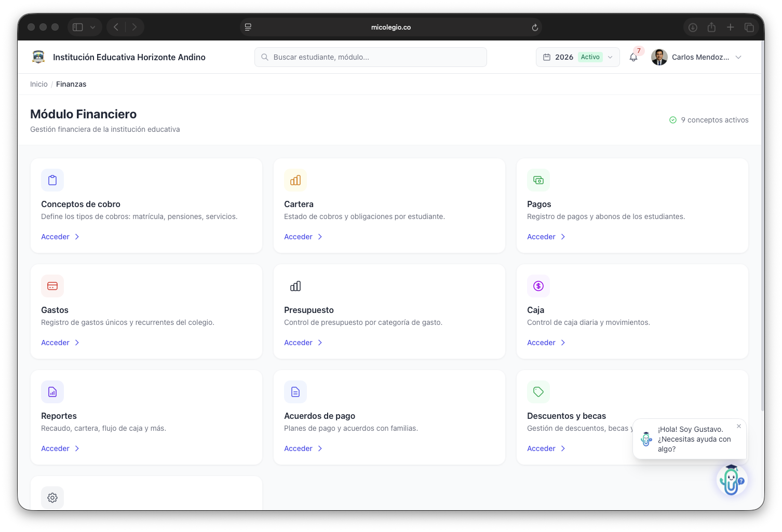Click the Presupuesto card title
782x532 pixels.
[309, 310]
